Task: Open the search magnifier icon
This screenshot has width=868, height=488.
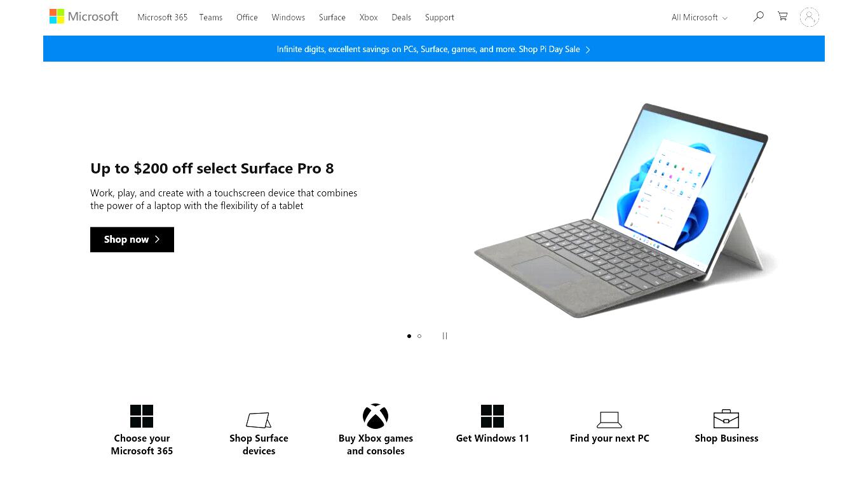Action: (758, 17)
